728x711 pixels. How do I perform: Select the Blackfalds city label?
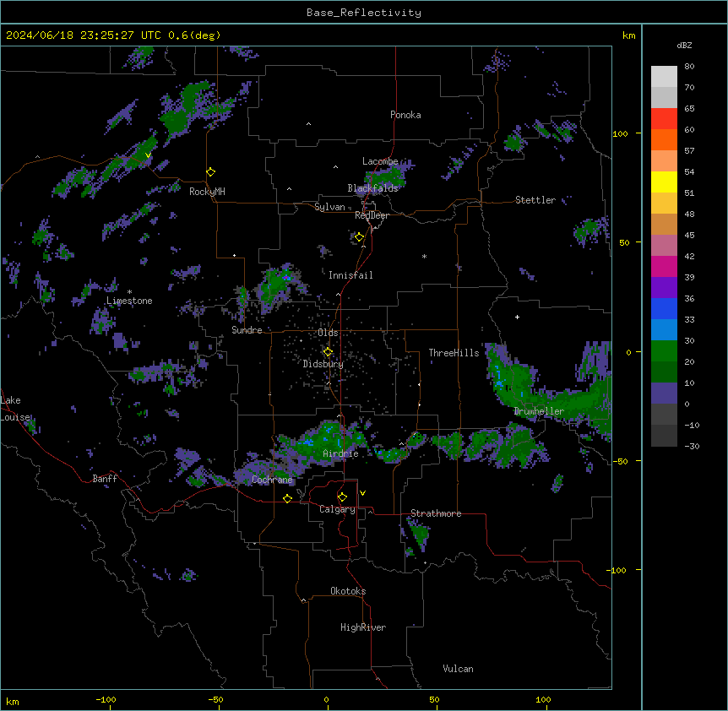pos(372,188)
